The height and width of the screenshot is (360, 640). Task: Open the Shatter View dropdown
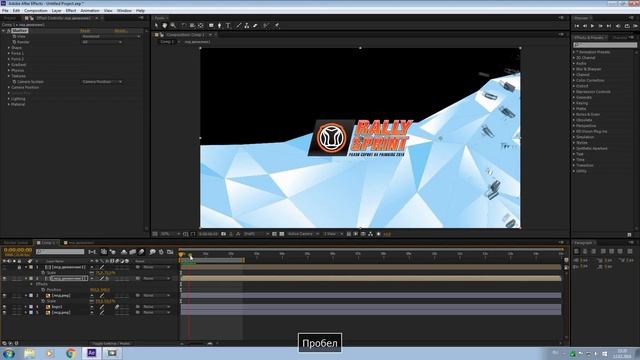[111, 36]
